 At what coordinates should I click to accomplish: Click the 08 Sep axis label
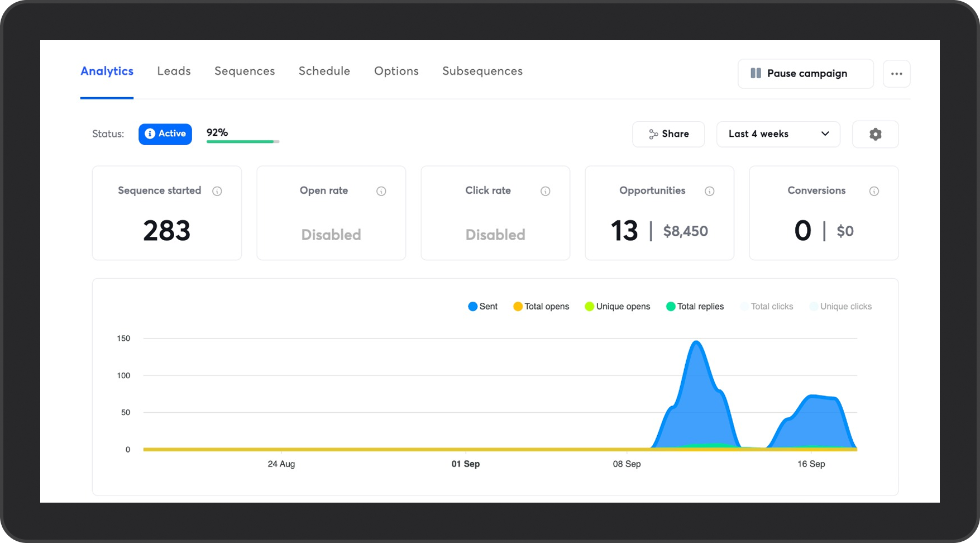[627, 464]
